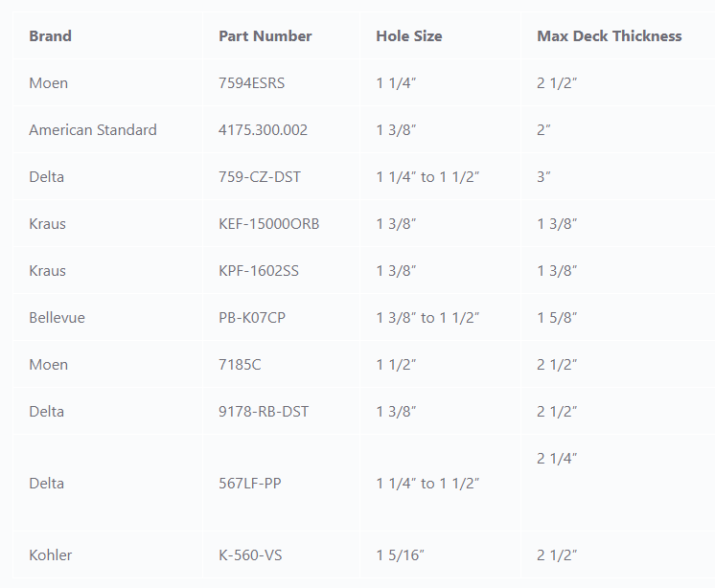
Task: Click Kraus part KPF-1602SS
Action: (259, 271)
